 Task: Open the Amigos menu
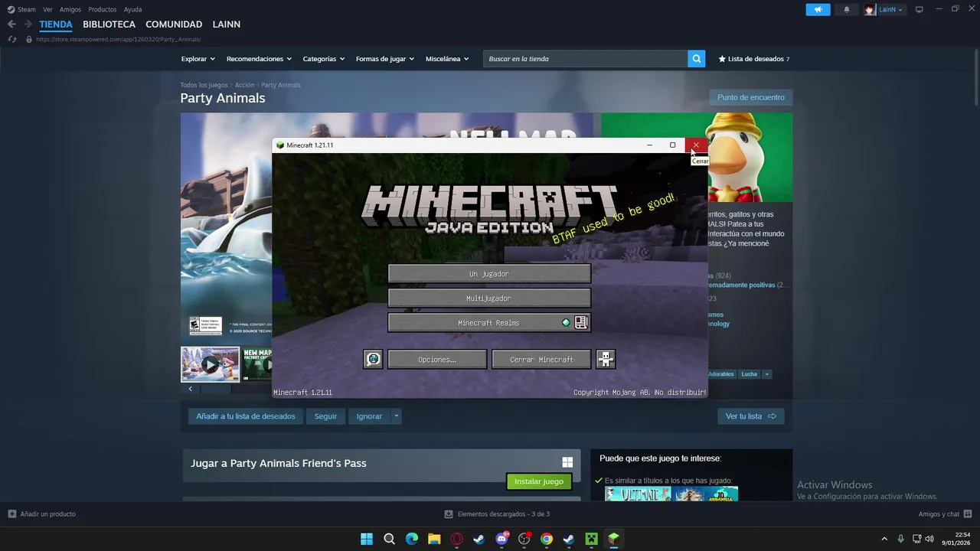70,9
